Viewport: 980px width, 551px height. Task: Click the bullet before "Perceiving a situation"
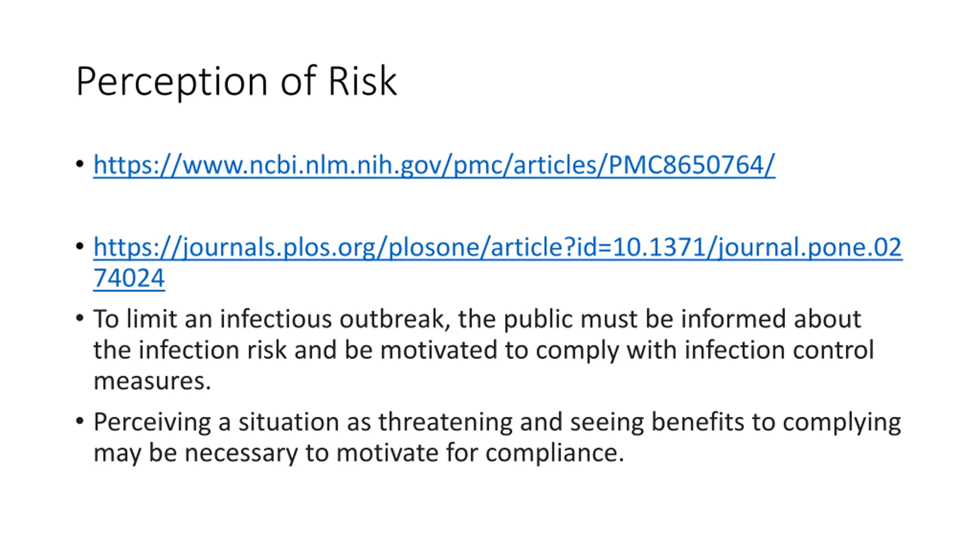[x=80, y=421]
